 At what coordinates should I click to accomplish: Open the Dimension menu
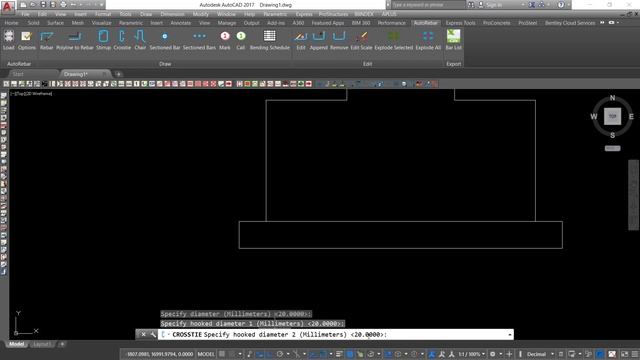(x=172, y=14)
